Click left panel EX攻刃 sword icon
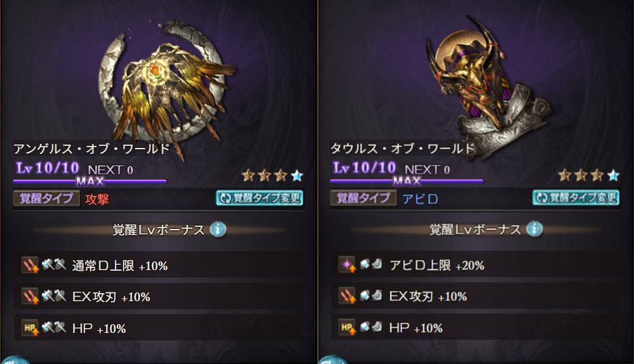Screen dimensions: 634x364 30,296
